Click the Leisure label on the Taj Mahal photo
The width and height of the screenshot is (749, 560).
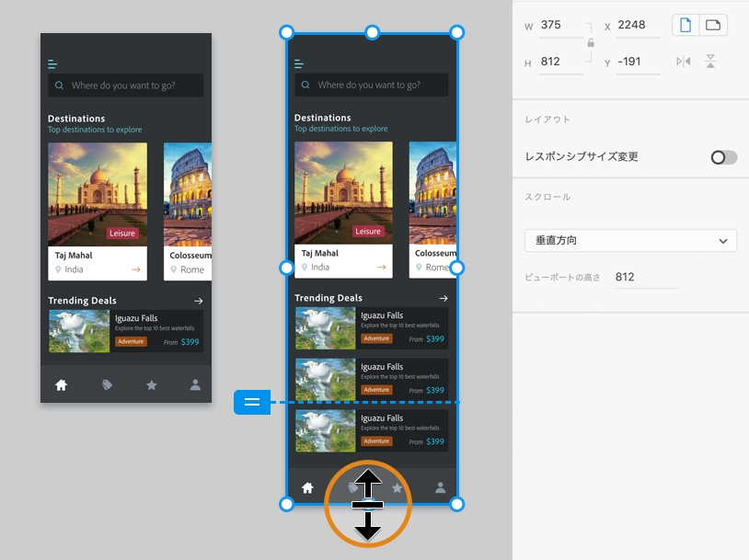click(368, 232)
